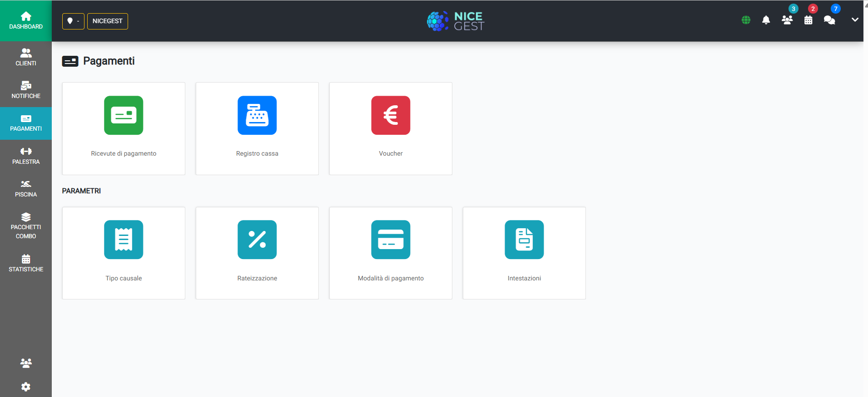Click the Intestazioni label

coord(524,278)
